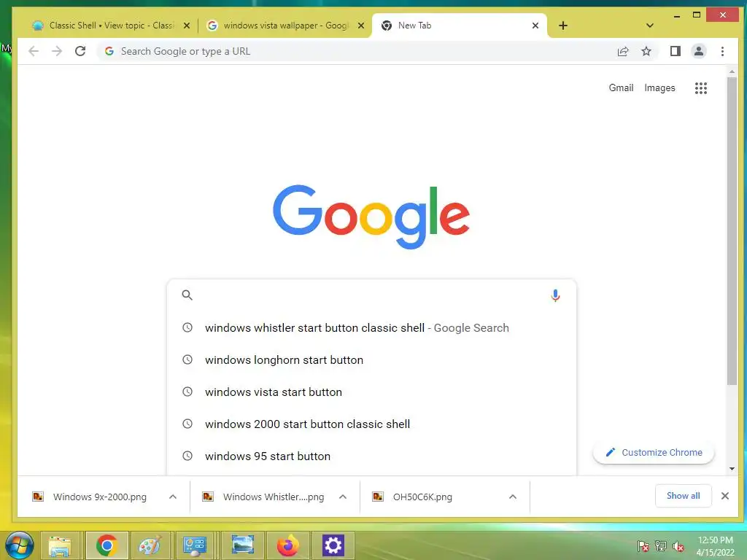Open File Explorer from taskbar
Screen dimensions: 747x560
[x=60, y=545]
